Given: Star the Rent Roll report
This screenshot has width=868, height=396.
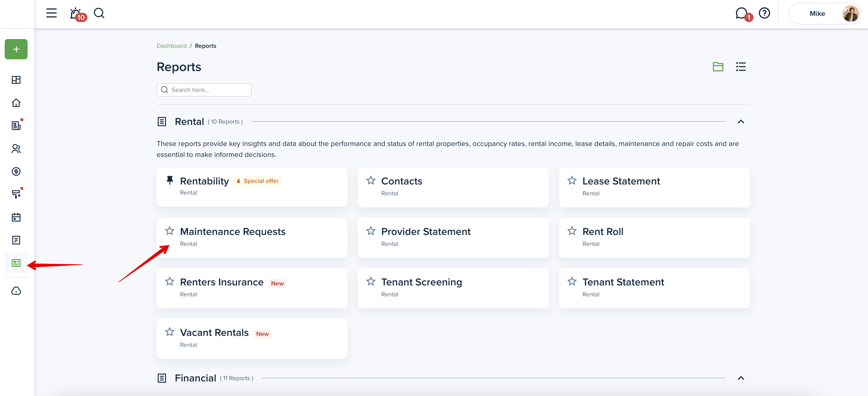Looking at the screenshot, I should point(572,231).
